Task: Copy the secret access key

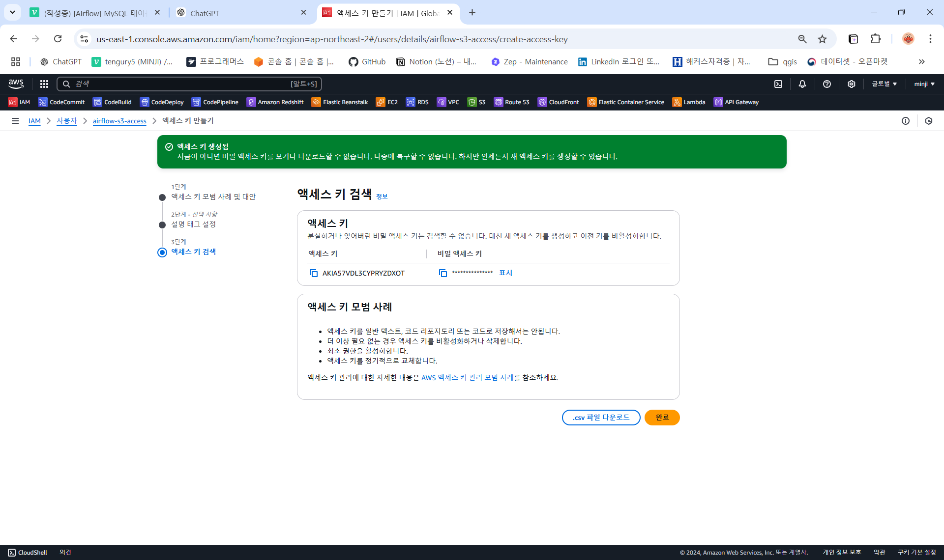Action: pyautogui.click(x=442, y=273)
